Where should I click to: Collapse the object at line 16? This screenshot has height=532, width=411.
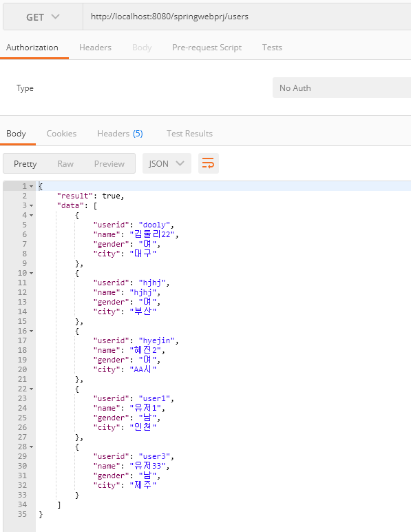(31, 331)
